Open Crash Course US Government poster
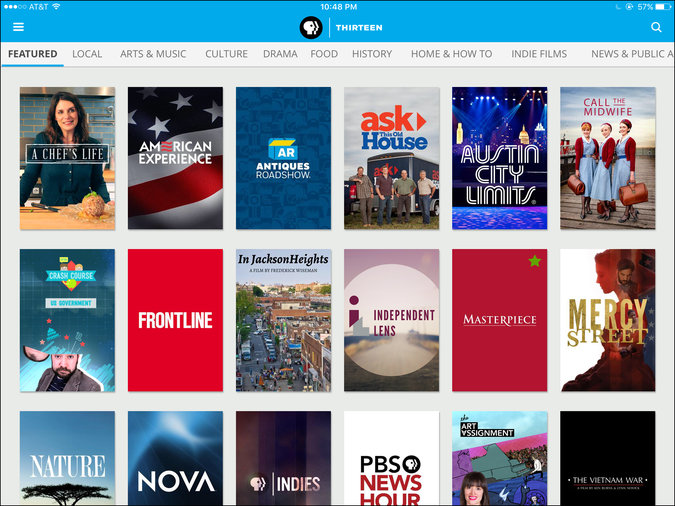The height and width of the screenshot is (506, 675). tap(67, 320)
